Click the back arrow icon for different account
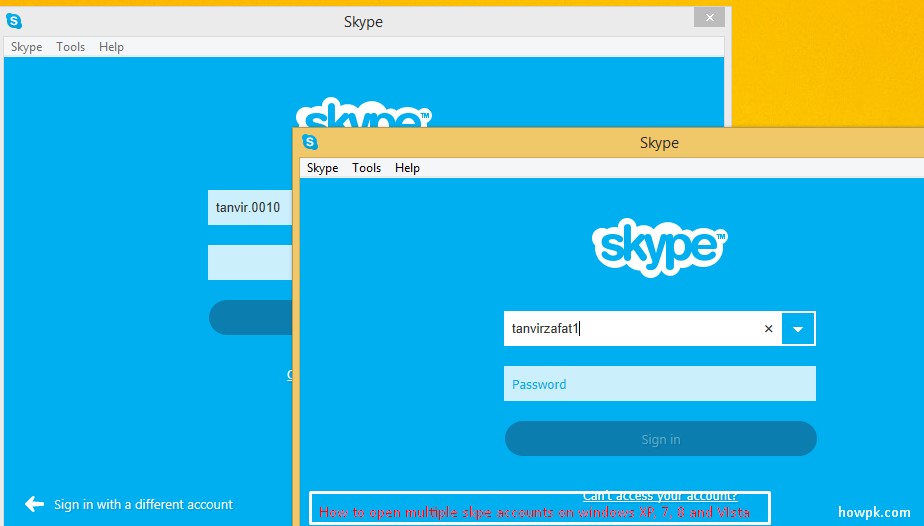 pyautogui.click(x=34, y=504)
